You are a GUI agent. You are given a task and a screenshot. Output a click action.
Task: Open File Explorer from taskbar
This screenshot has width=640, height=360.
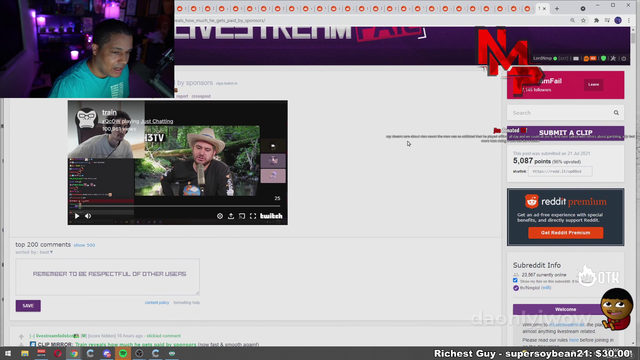tap(24, 353)
